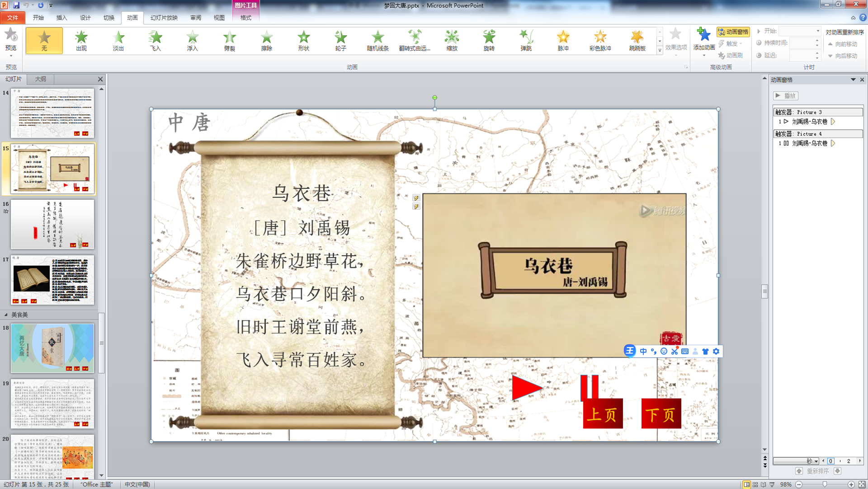This screenshot has height=489, width=868.
Task: Open the 触发 (Trigger) dropdown
Action: click(731, 43)
